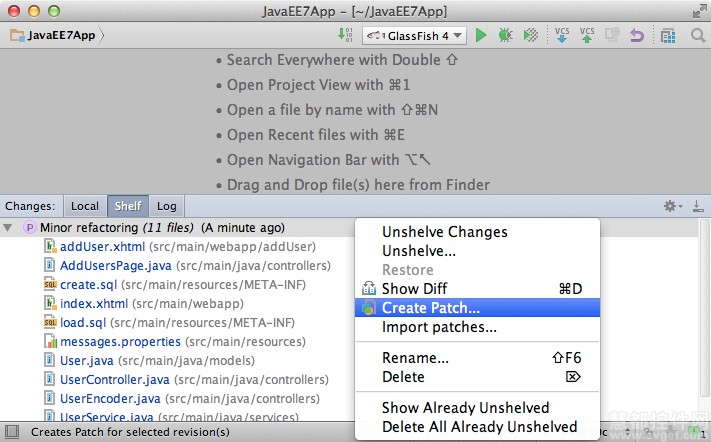The height and width of the screenshot is (442, 711).
Task: Enter fullscreen using the window corner arrows
Action: click(699, 11)
